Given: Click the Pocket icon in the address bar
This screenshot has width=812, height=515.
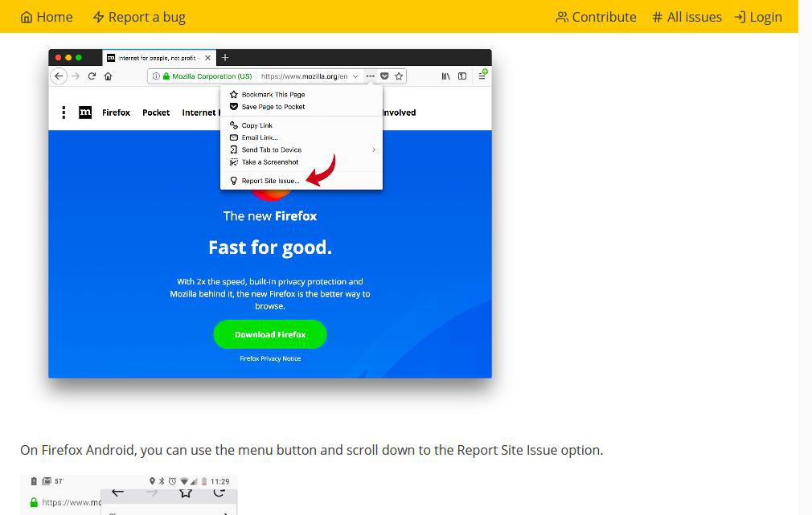Looking at the screenshot, I should coord(385,76).
